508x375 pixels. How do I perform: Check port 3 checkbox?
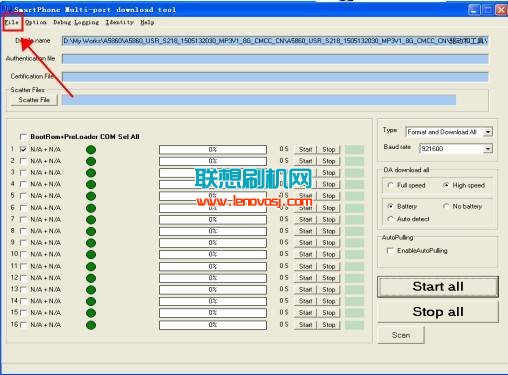point(23,173)
